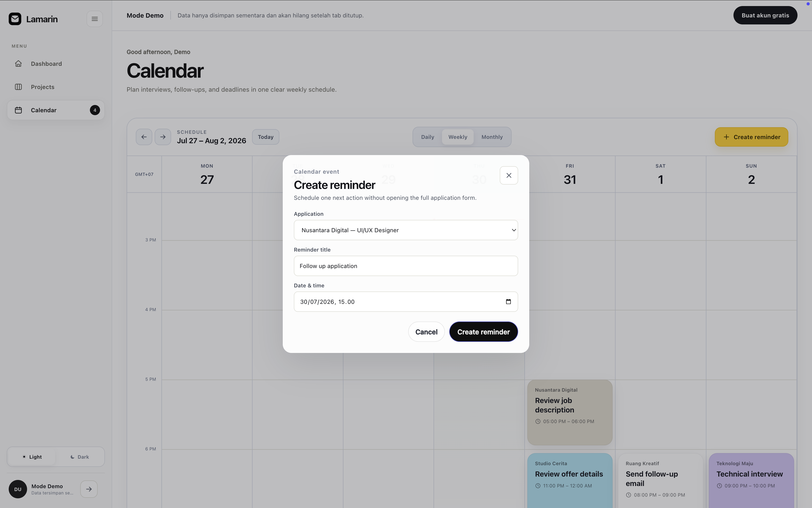Screen dimensions: 812x508
Task: Switch to Weekly view
Action: click(458, 137)
